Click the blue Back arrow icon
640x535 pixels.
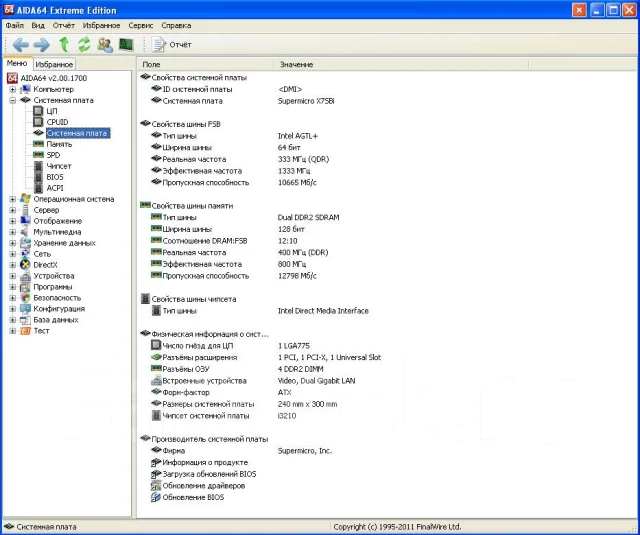tap(21, 44)
